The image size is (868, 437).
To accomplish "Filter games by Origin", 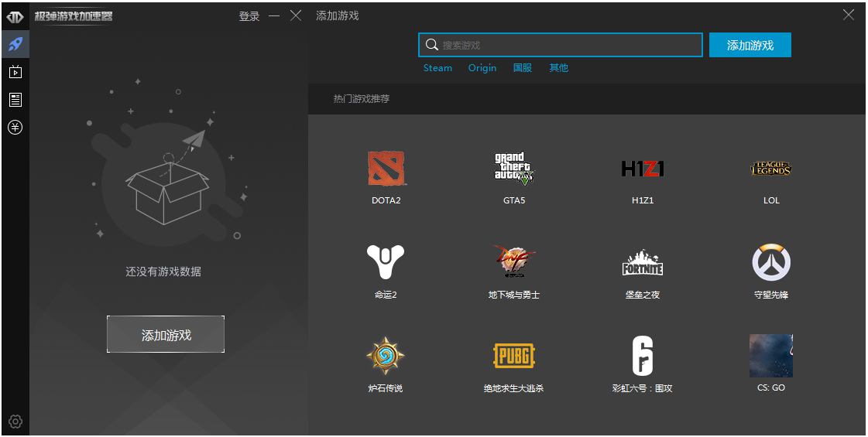I will [x=482, y=67].
